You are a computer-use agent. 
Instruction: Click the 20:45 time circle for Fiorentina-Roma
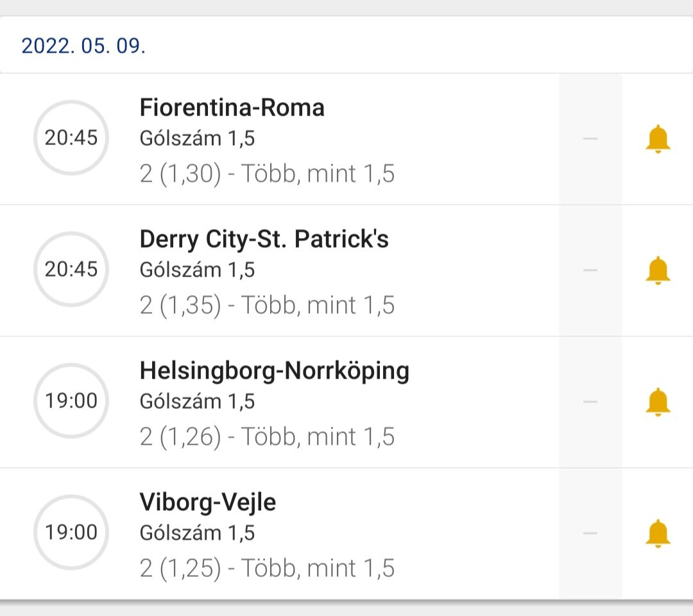tap(71, 138)
